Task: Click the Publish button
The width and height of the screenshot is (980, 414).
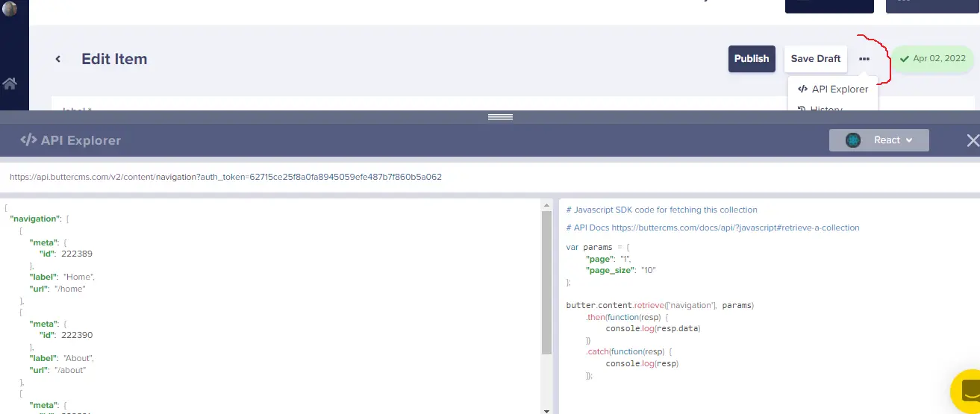Action: [x=751, y=59]
